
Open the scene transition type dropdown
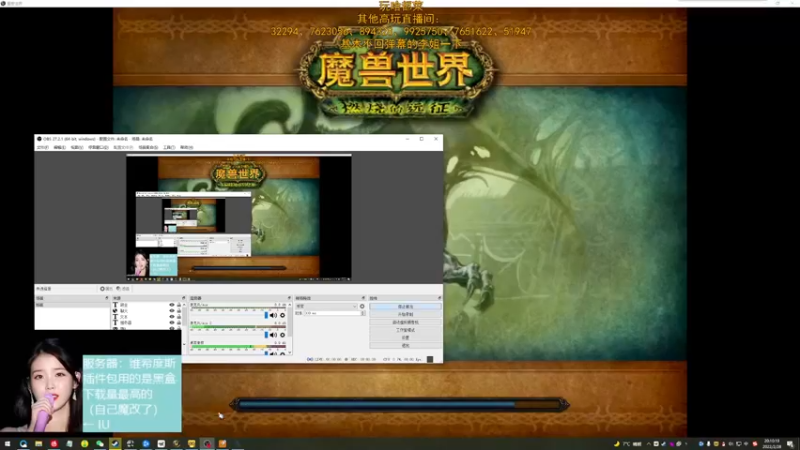(327, 306)
